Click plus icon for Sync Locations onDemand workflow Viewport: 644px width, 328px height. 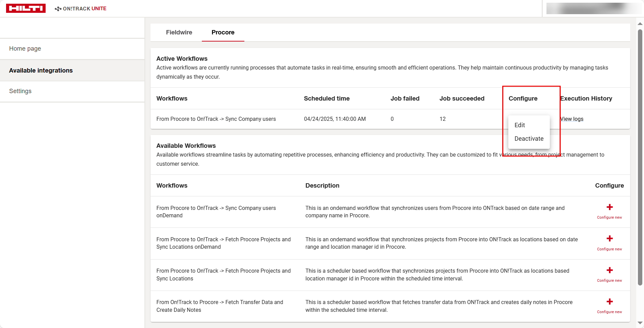(610, 239)
